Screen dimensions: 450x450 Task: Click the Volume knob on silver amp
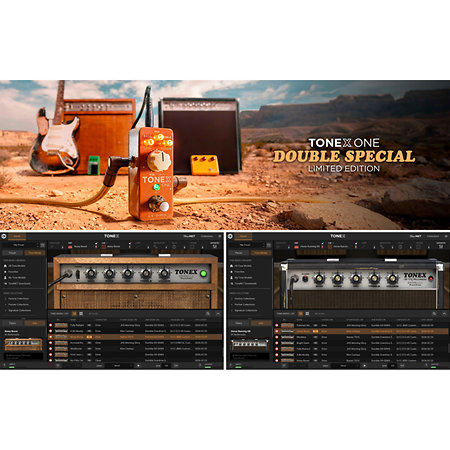392,278
